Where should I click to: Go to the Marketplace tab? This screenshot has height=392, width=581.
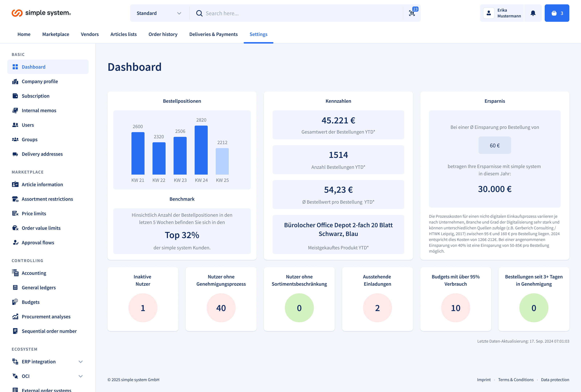click(x=56, y=34)
